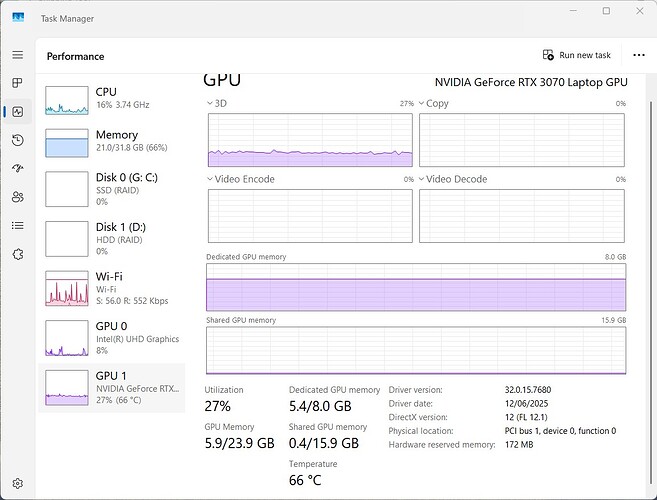Click the 3D engine usage graph
Image resolution: width=657 pixels, height=500 pixels.
(x=310, y=140)
